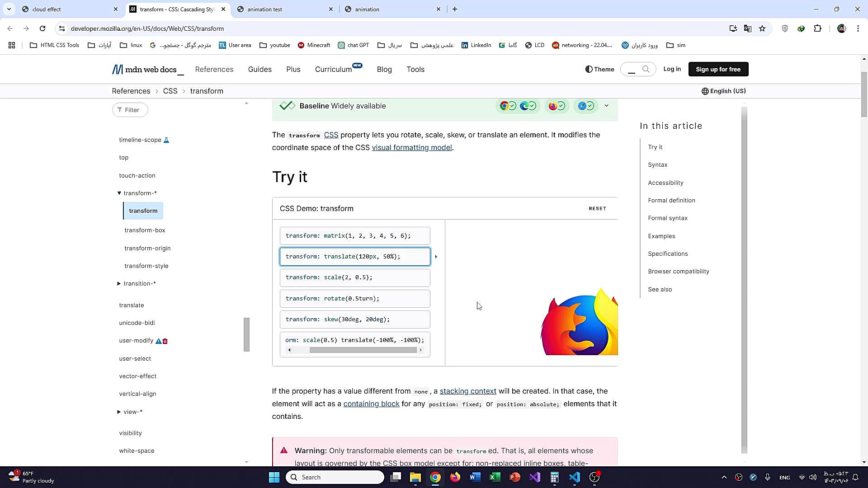Screen dimensions: 868x488
Task: Open the stacking context link
Action: (468, 391)
